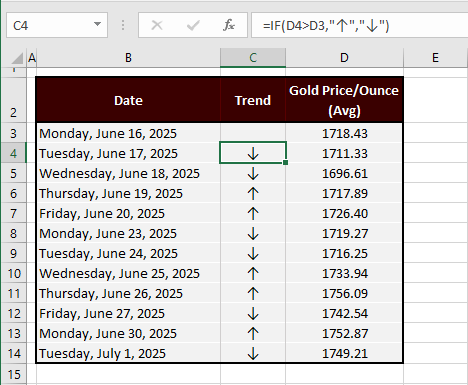
Task: Select cell Thursday, June 26, 2025
Action: [x=128, y=293]
